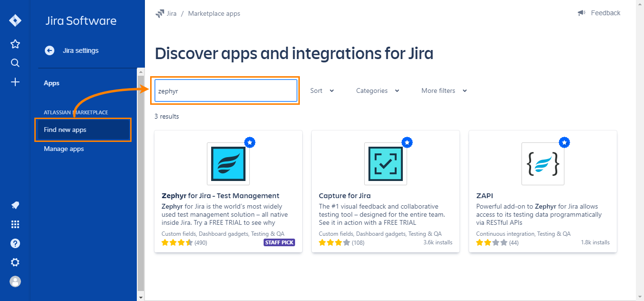This screenshot has width=644, height=301.
Task: Click the '3 results' text
Action: 166,116
